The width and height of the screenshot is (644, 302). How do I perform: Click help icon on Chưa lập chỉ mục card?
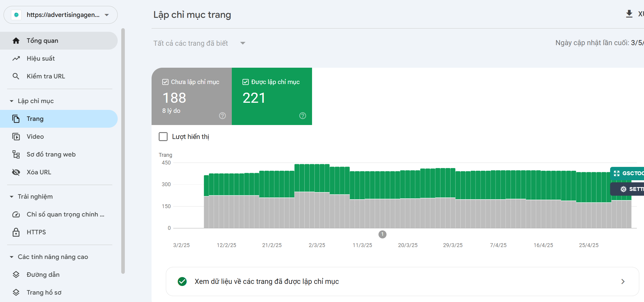222,116
